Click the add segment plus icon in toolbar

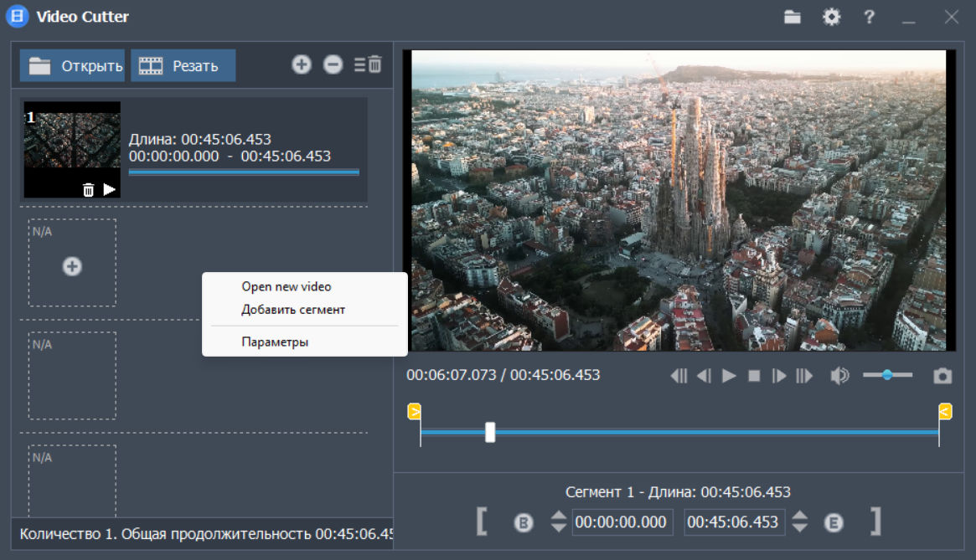click(302, 64)
